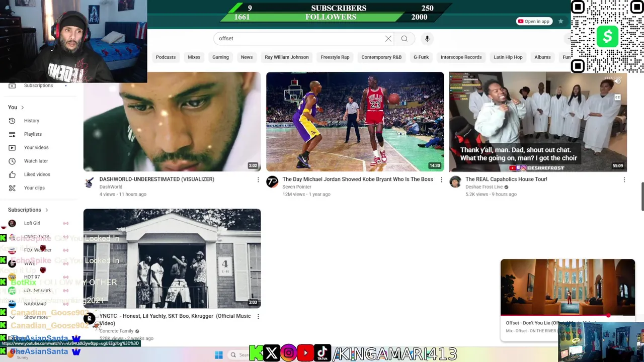Select the Interscope Records chip
Viewport: 644px width, 362px height.
[461, 57]
